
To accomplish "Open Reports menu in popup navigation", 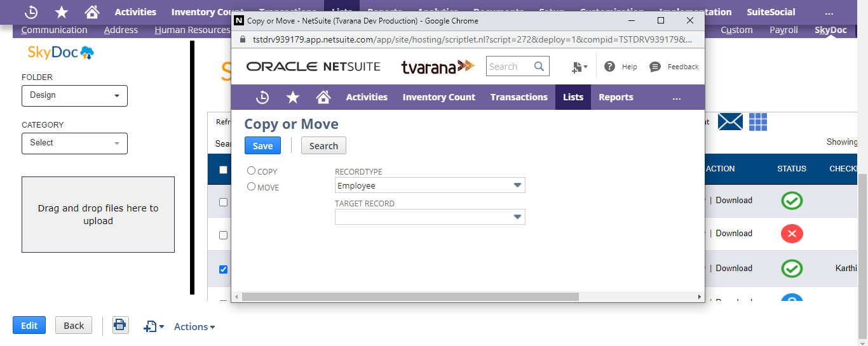I will tap(616, 97).
